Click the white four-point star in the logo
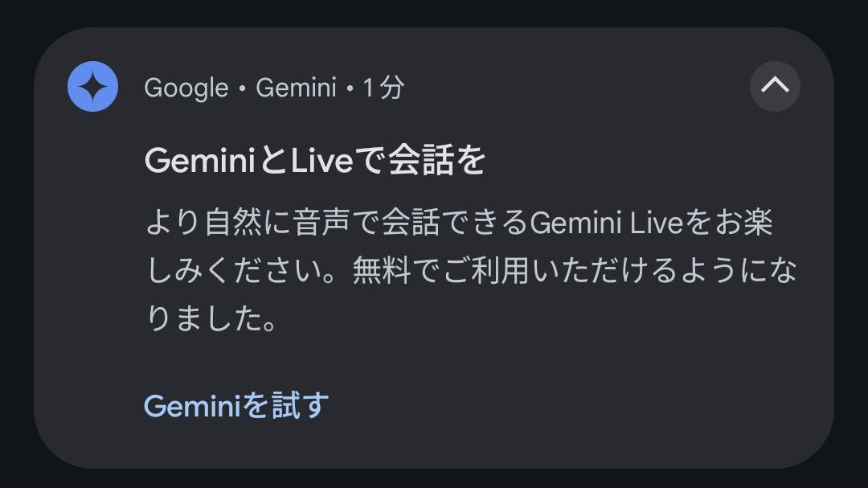 click(92, 87)
